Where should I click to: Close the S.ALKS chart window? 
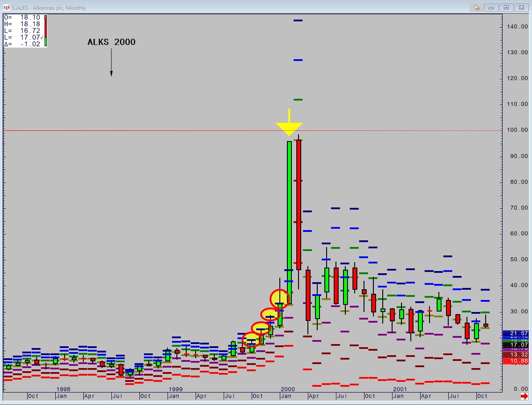point(521,8)
